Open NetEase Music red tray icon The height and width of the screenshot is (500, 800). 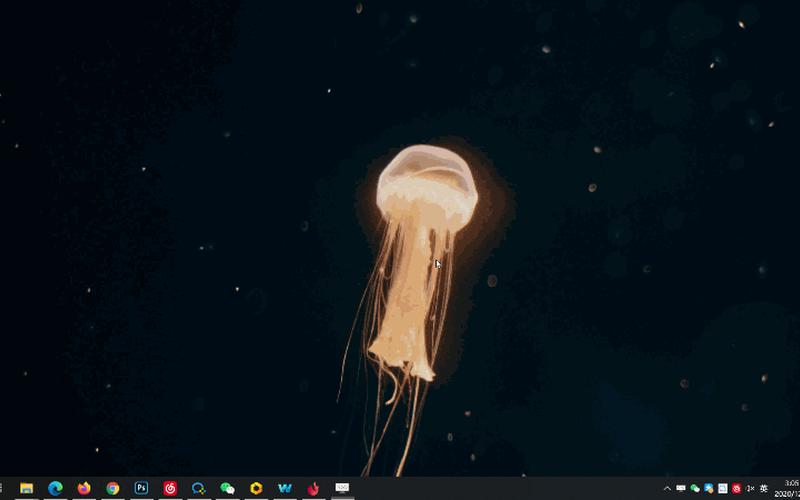pos(736,488)
